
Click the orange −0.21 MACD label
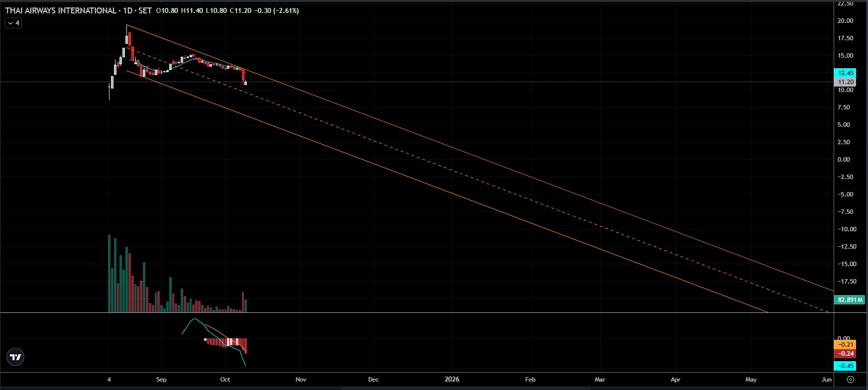coord(846,344)
